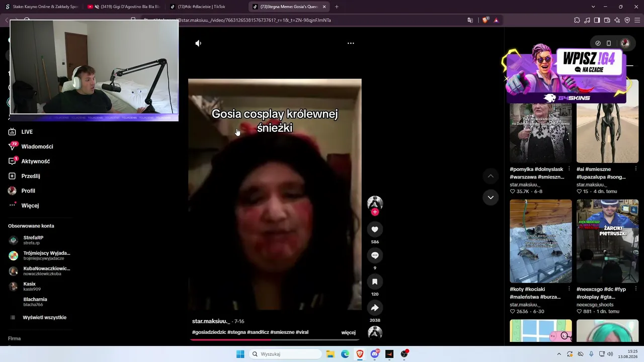Go to the previous video with the up arrow
Screen dimensions: 644x362
(491, 176)
